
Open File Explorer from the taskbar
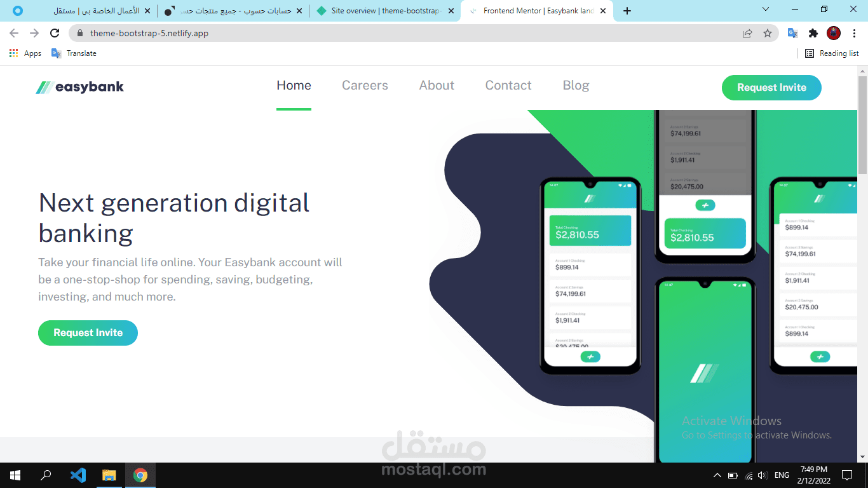point(109,475)
